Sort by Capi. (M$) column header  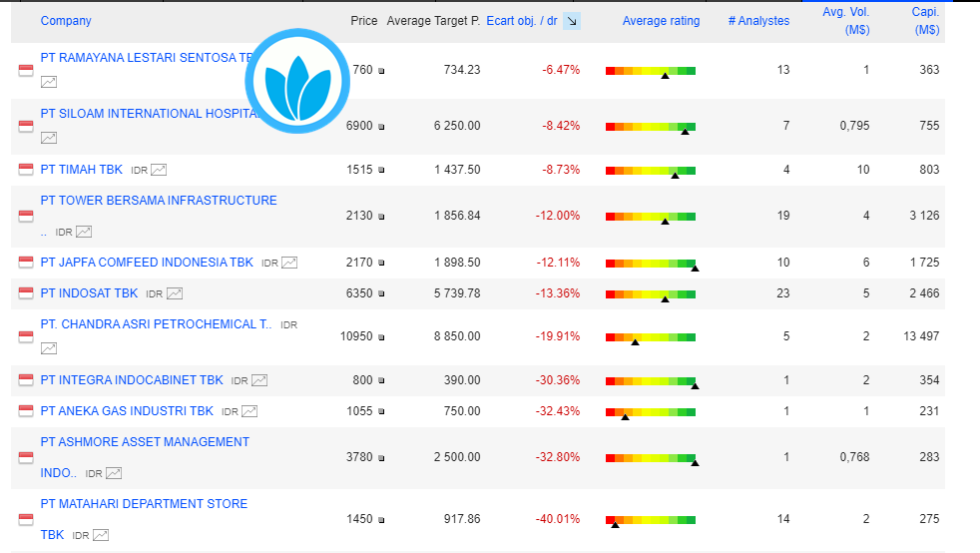point(925,21)
